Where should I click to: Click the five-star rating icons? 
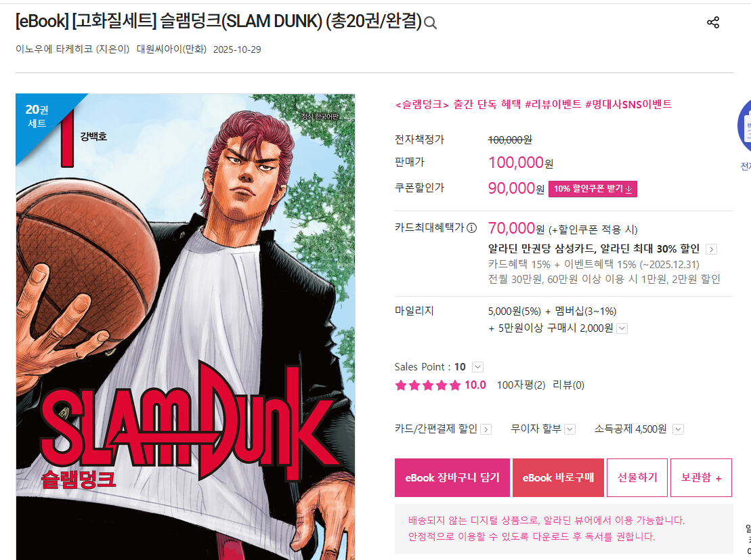click(x=428, y=385)
